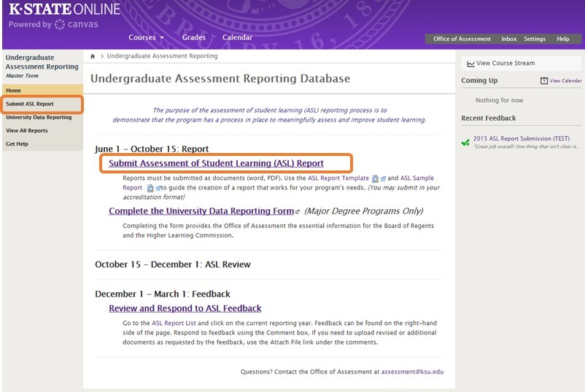Screen dimensions: 585x392
Task: Select View All Reports in the sidebar
Action: (27, 130)
